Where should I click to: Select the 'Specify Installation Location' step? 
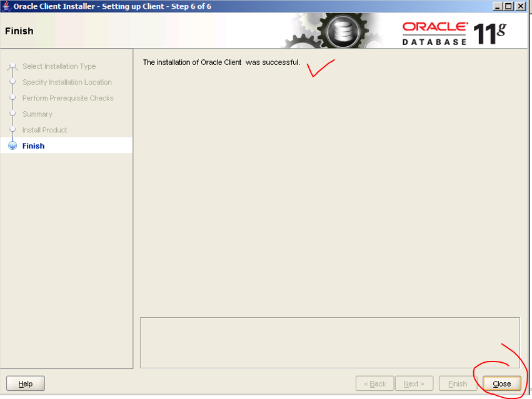point(67,82)
